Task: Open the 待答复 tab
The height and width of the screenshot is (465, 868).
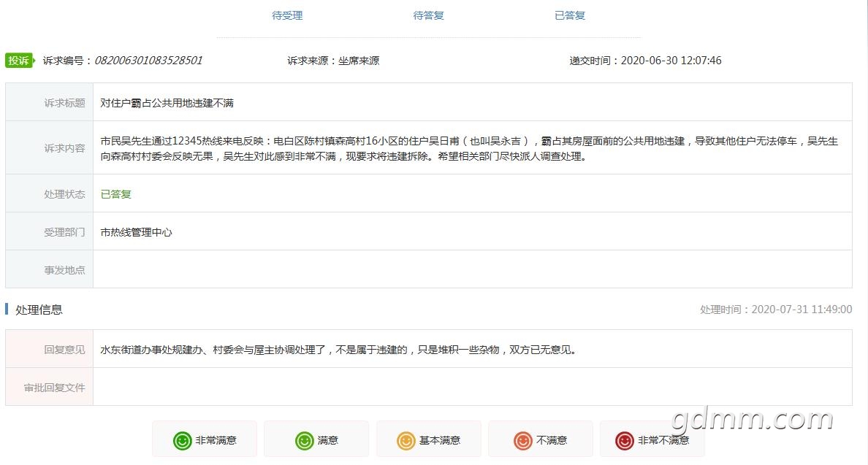Action: (x=428, y=15)
